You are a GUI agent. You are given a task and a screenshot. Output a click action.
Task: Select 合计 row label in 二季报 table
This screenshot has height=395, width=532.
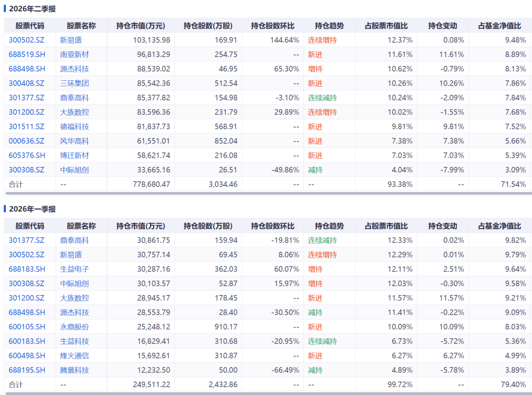[16, 184]
